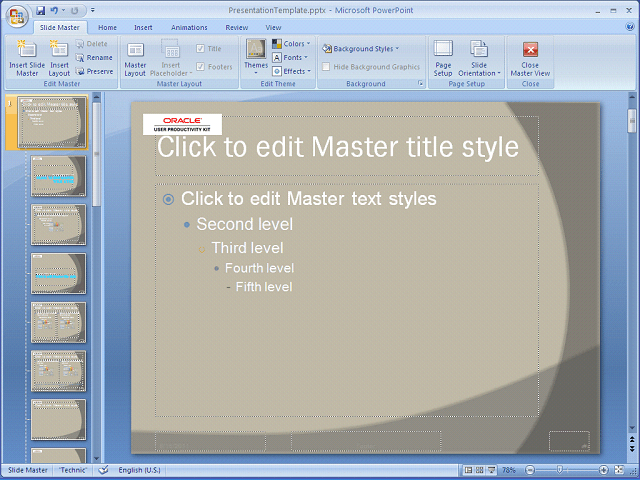Select the third layout thumbnail

(58, 224)
